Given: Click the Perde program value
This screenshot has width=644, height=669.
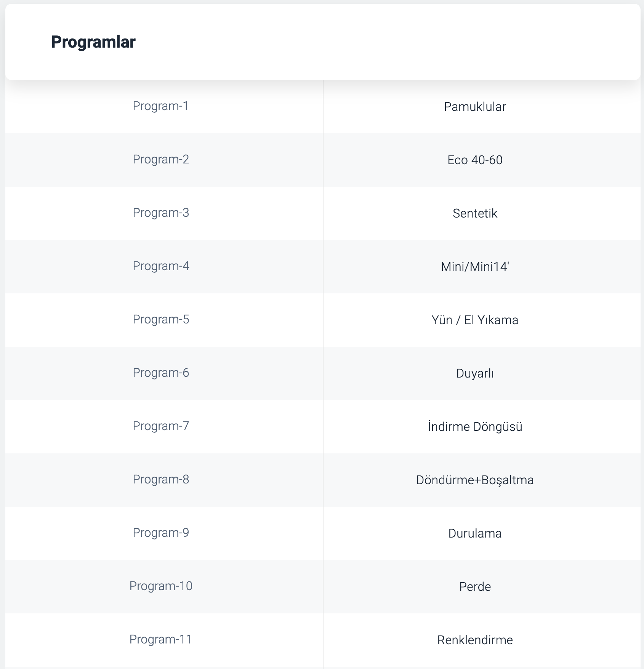Looking at the screenshot, I should pyautogui.click(x=475, y=587).
